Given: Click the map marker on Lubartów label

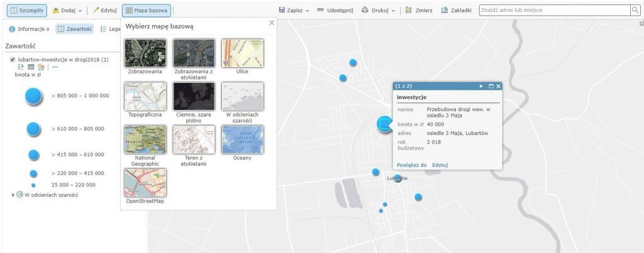Looking at the screenshot, I should [397, 178].
